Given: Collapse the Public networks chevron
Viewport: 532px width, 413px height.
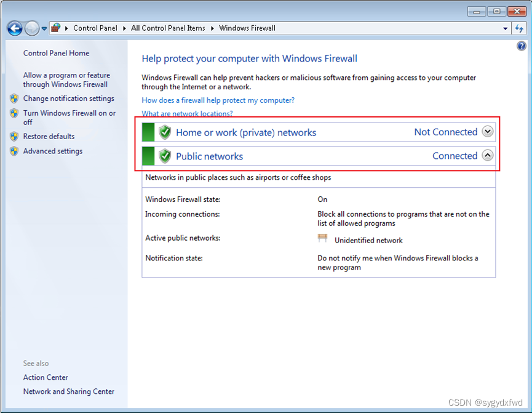Looking at the screenshot, I should point(488,155).
